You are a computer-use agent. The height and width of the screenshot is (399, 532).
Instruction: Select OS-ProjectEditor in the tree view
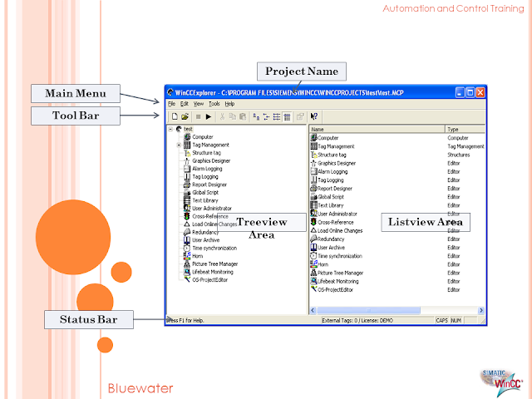coord(210,280)
